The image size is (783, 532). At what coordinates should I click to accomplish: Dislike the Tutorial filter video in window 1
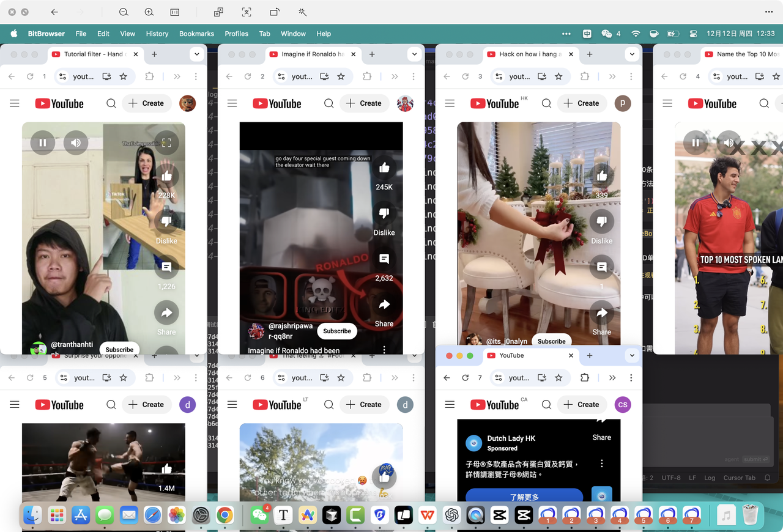pos(166,221)
